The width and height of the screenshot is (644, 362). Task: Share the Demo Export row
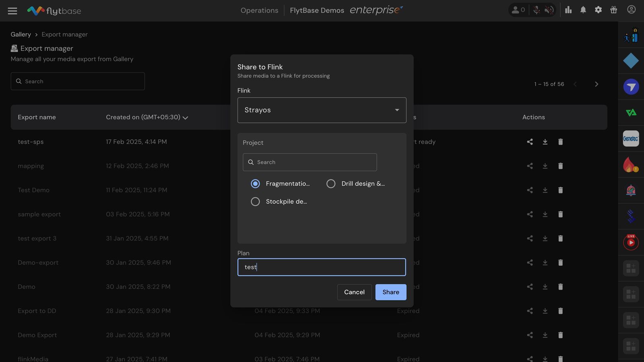(x=530, y=335)
